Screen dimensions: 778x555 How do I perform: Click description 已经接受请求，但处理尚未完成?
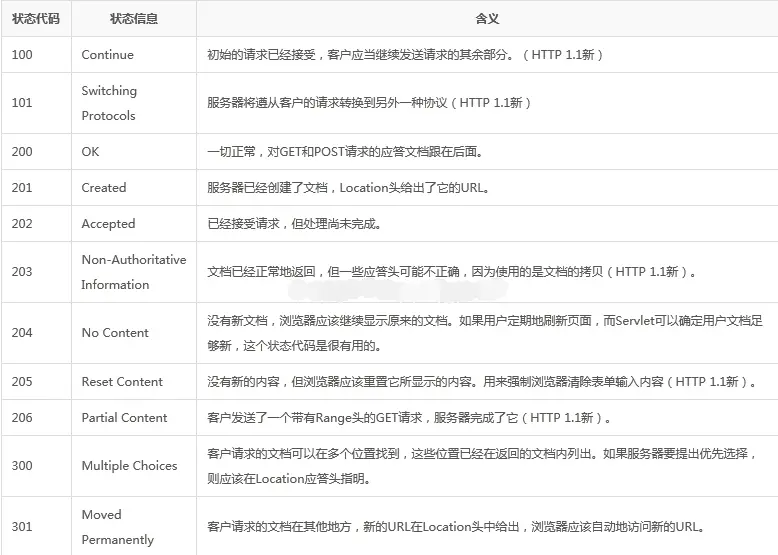tap(295, 224)
